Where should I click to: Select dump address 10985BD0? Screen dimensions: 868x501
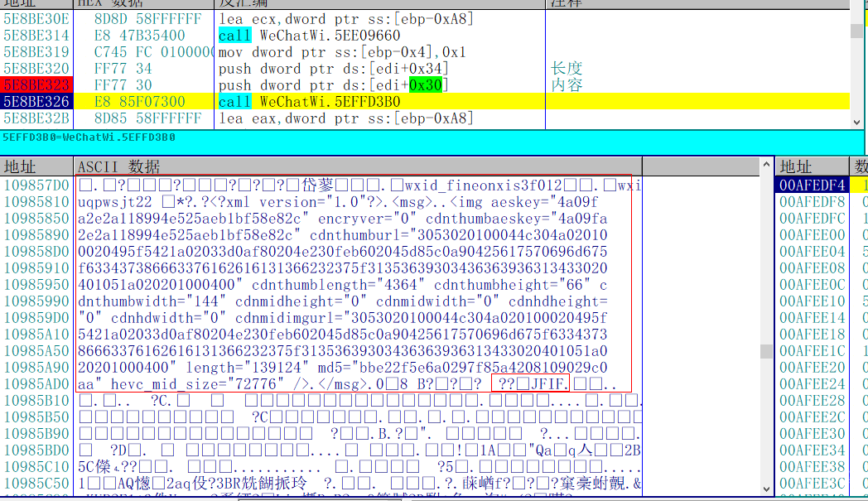pyautogui.click(x=36, y=450)
